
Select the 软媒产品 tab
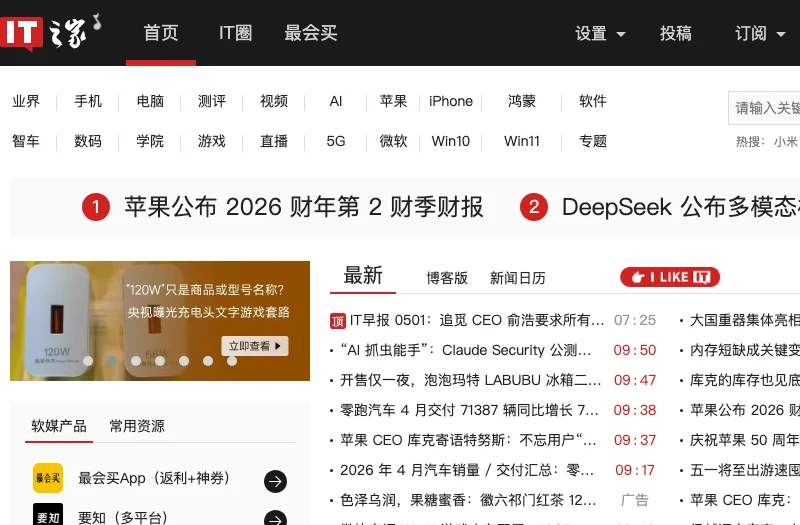[59, 426]
